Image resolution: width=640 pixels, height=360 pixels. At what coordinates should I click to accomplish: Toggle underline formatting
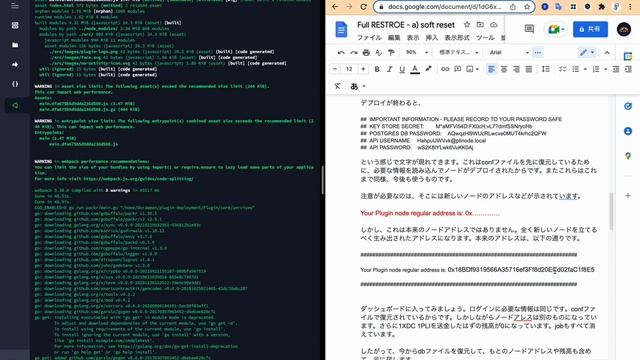click(x=402, y=69)
